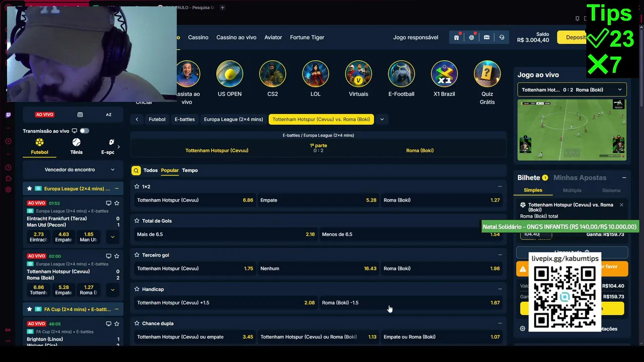Open the Minhas Apostas tab
Image resolution: width=644 pixels, height=362 pixels.
pyautogui.click(x=580, y=177)
